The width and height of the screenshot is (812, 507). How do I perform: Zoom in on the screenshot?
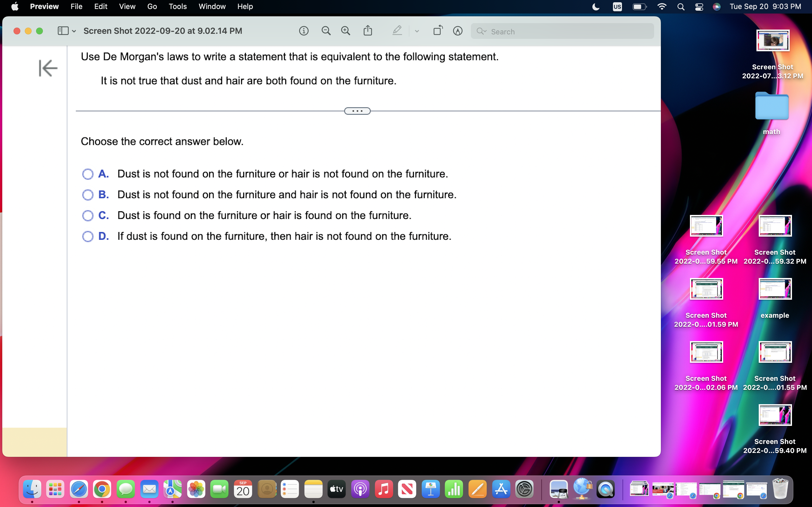346,30
